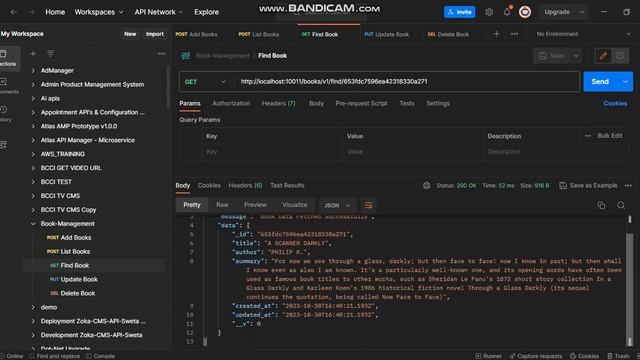640x360 pixels.
Task: Collapse the Book-Management collection
Action: click(33, 224)
